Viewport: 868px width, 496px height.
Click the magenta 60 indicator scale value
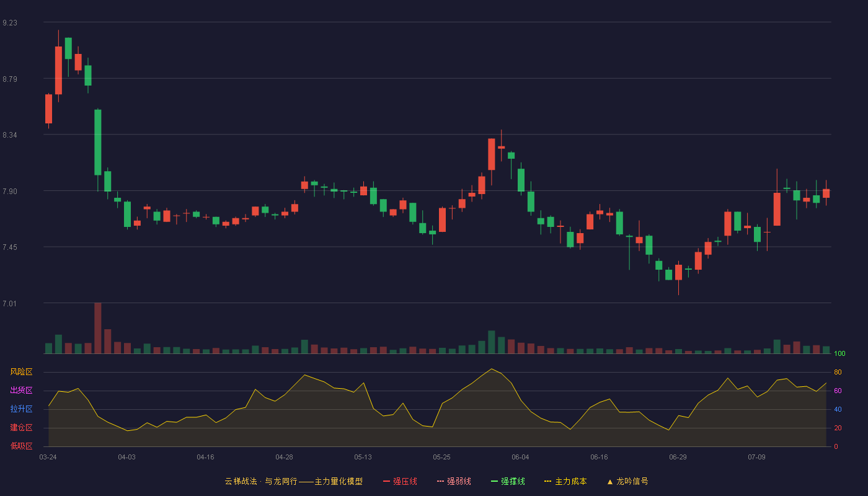pos(838,391)
